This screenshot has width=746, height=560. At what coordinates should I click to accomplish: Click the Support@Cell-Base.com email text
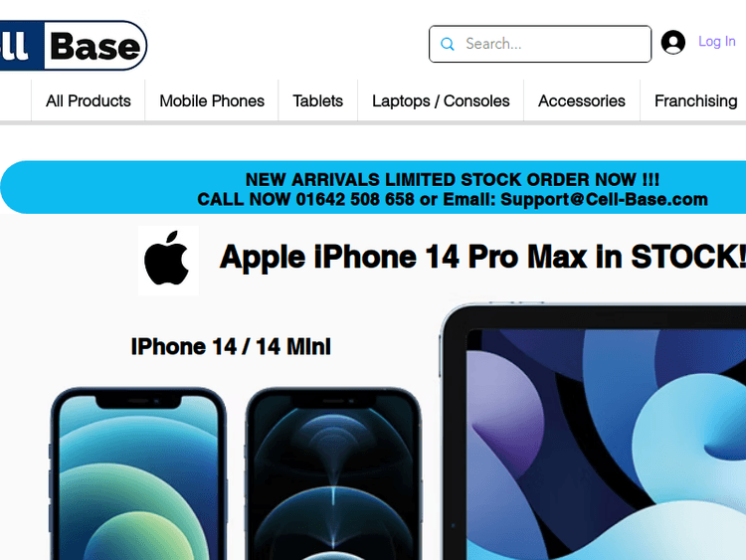point(604,199)
